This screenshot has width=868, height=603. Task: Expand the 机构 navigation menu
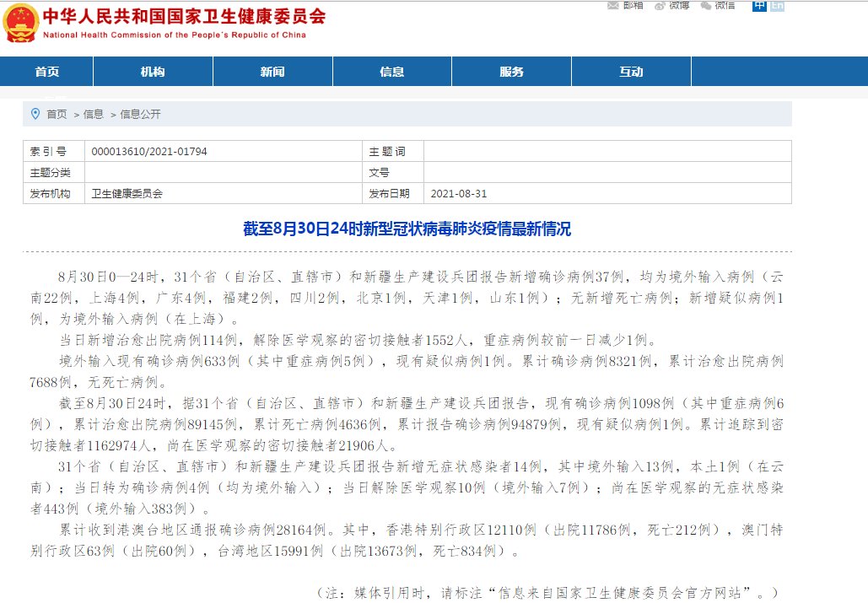click(152, 71)
